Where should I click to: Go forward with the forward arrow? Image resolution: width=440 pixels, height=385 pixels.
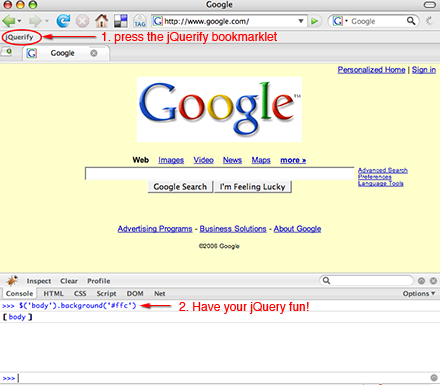pyautogui.click(x=35, y=21)
